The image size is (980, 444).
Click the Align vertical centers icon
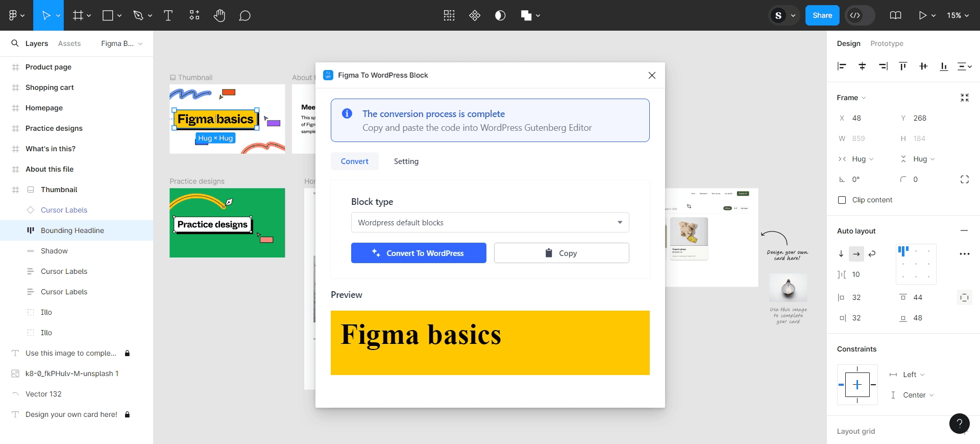click(x=923, y=66)
